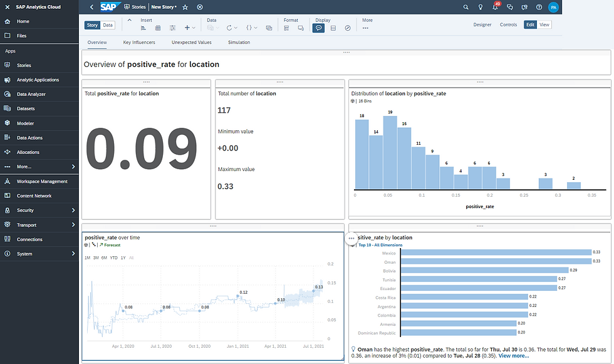Image resolution: width=614 pixels, height=364 pixels.
Task: Select the Simulation tab
Action: coord(239,42)
